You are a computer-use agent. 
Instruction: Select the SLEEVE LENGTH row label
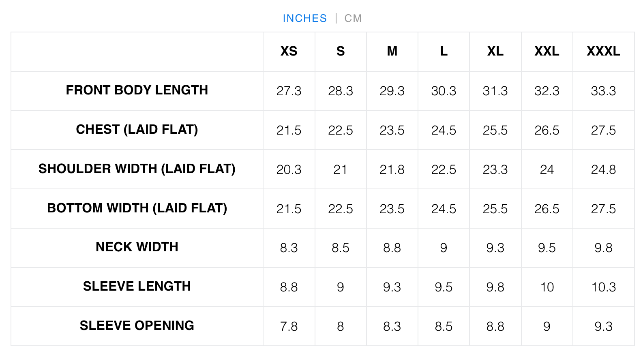pos(137,286)
